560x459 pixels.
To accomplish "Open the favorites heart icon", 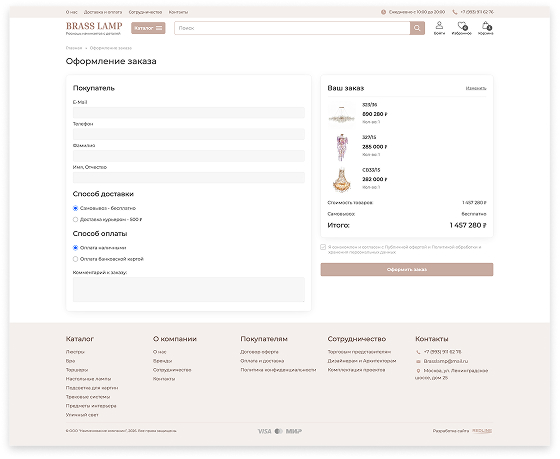I will click(x=462, y=26).
